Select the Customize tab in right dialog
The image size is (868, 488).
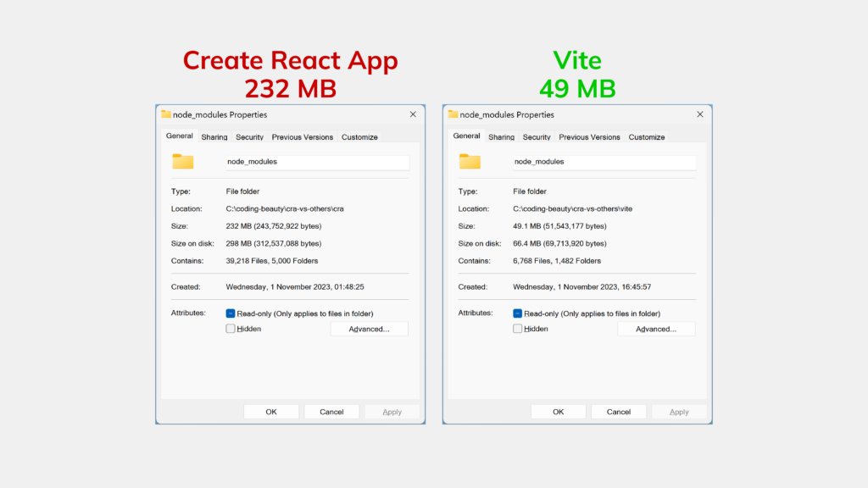click(646, 137)
